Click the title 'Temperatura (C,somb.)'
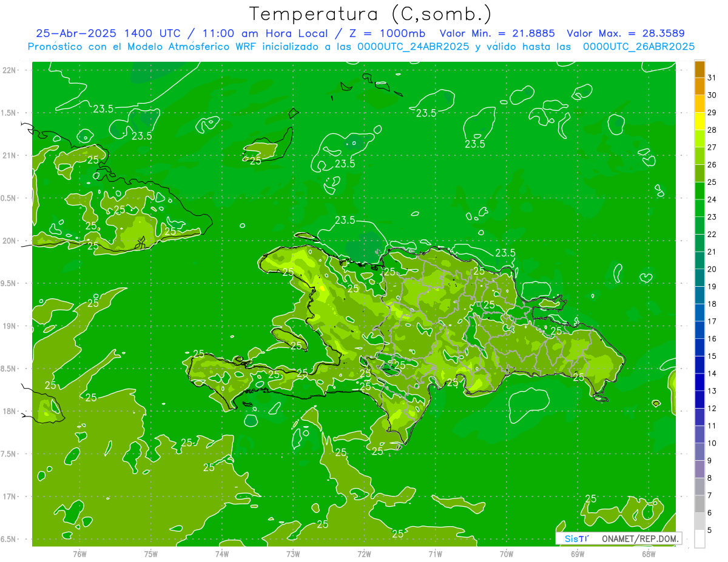Viewport: 728px width, 562px height. [371, 13]
